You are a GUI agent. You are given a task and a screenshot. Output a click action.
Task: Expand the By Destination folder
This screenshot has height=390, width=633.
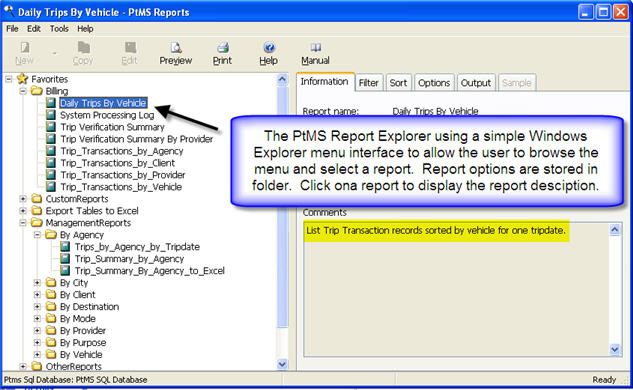38,307
